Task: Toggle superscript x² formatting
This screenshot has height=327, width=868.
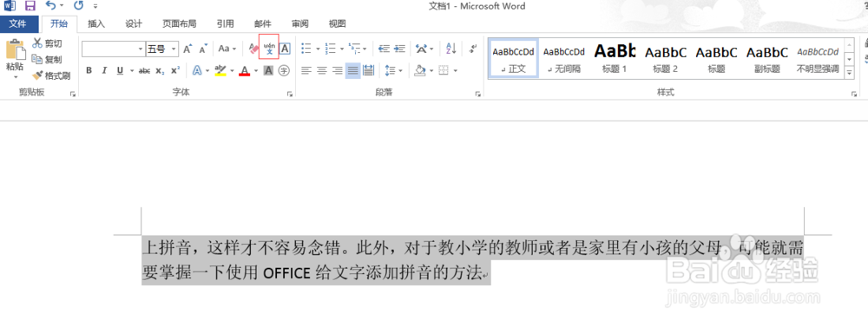Action: (175, 70)
